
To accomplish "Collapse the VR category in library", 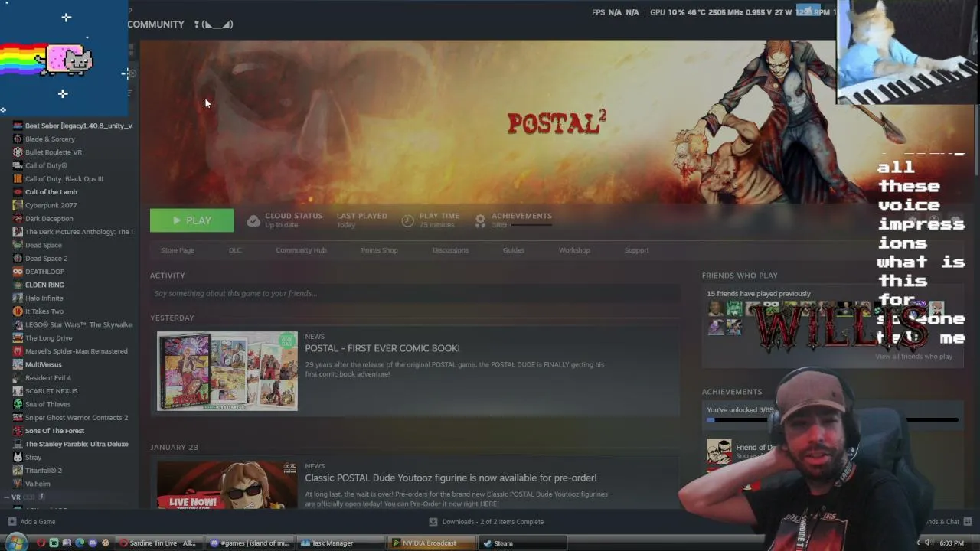I will pyautogui.click(x=6, y=497).
